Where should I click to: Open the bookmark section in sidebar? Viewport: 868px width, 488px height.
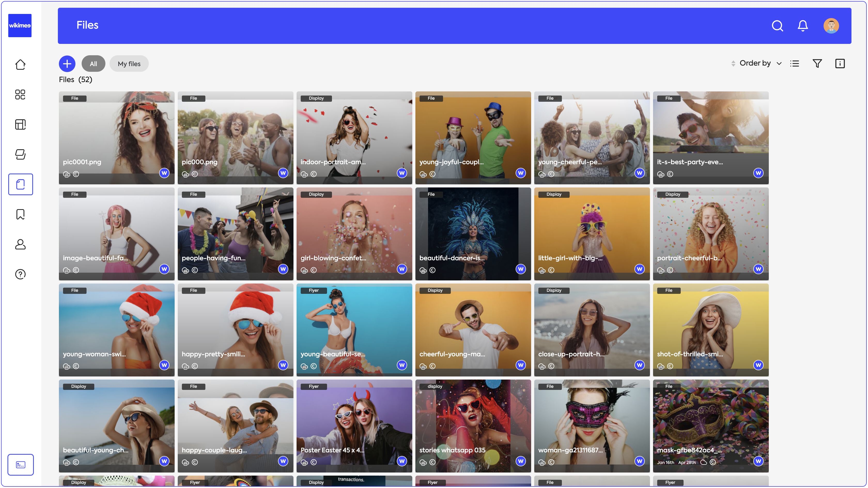[20, 214]
